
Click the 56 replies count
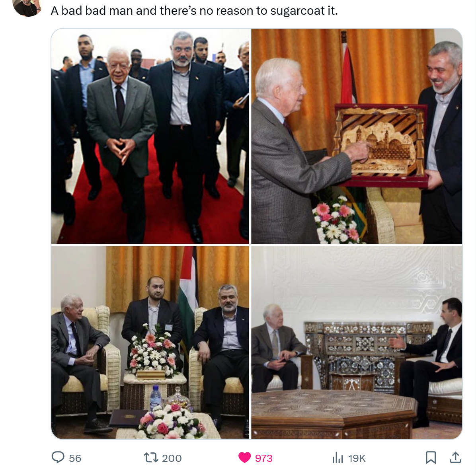click(x=75, y=458)
